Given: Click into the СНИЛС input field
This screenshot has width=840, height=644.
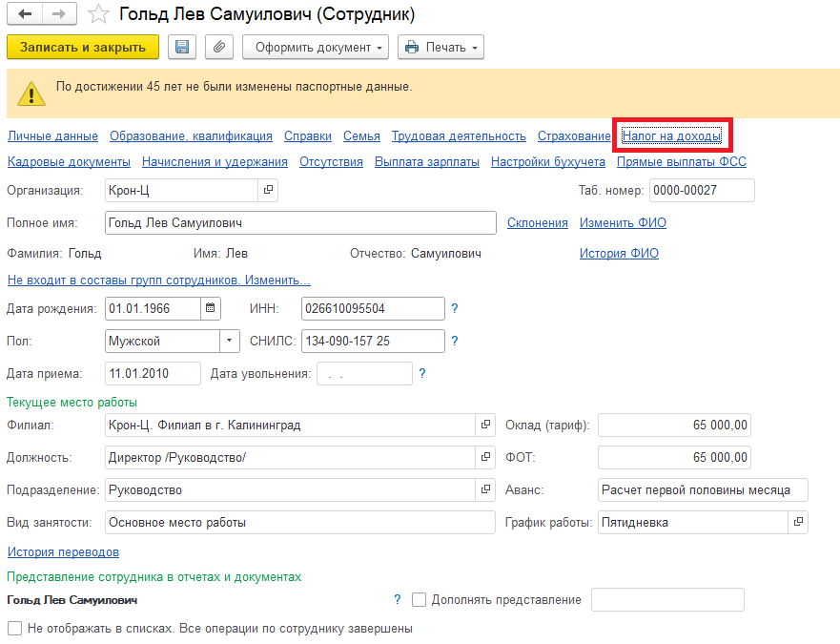Looking at the screenshot, I should (372, 341).
